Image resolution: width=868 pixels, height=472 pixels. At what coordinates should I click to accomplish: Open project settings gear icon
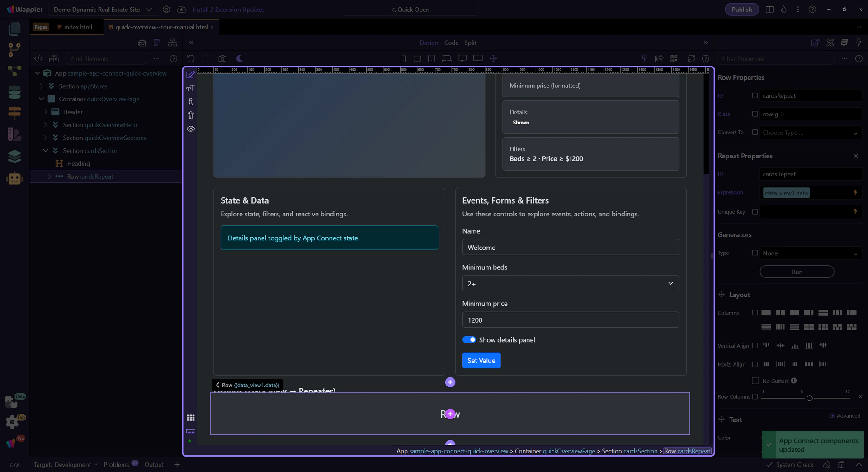(x=166, y=10)
